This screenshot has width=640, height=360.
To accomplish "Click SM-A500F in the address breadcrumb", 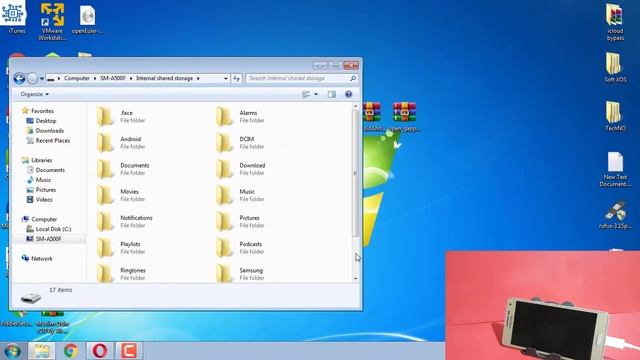I will pos(113,78).
